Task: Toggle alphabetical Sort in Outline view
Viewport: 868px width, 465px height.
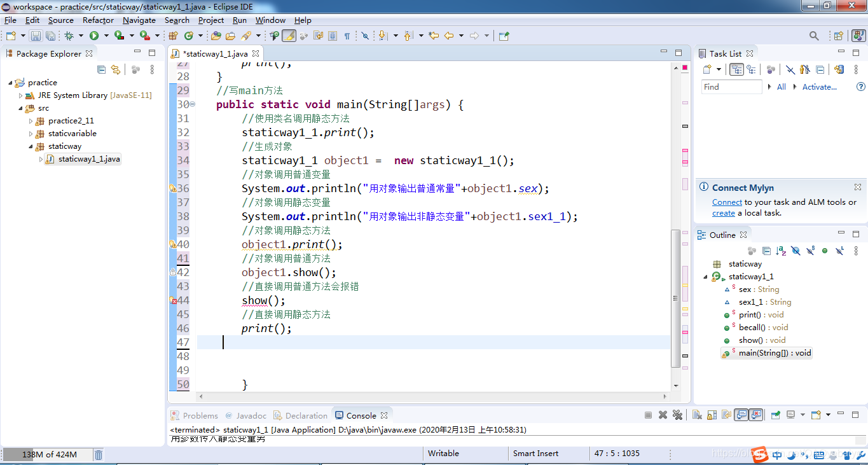Action: coord(781,251)
